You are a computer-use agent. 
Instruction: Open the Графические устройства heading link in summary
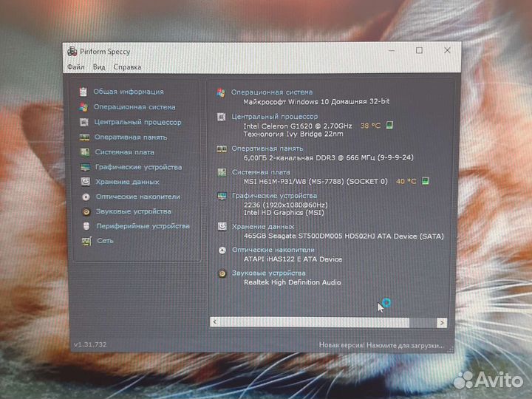[x=274, y=196]
